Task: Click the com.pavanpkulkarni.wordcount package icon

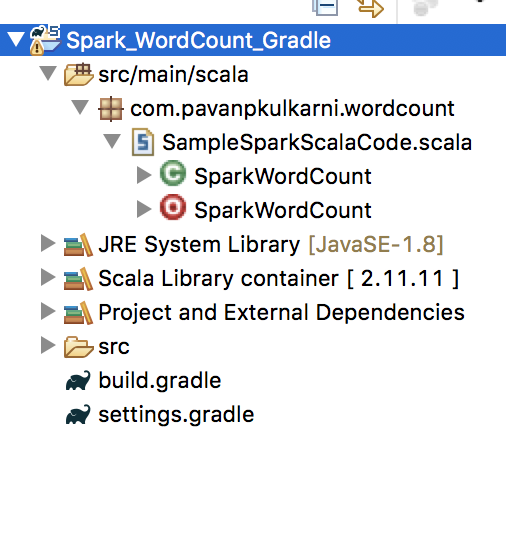Action: 111,109
